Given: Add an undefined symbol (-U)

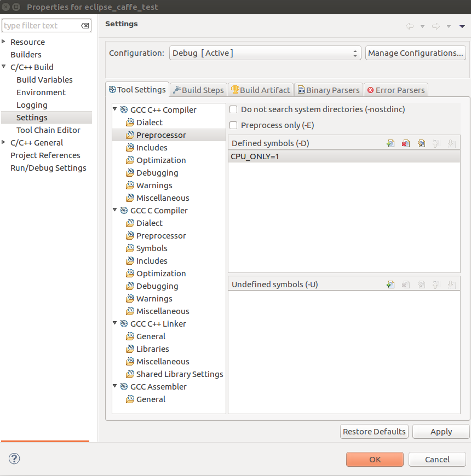Looking at the screenshot, I should [390, 285].
